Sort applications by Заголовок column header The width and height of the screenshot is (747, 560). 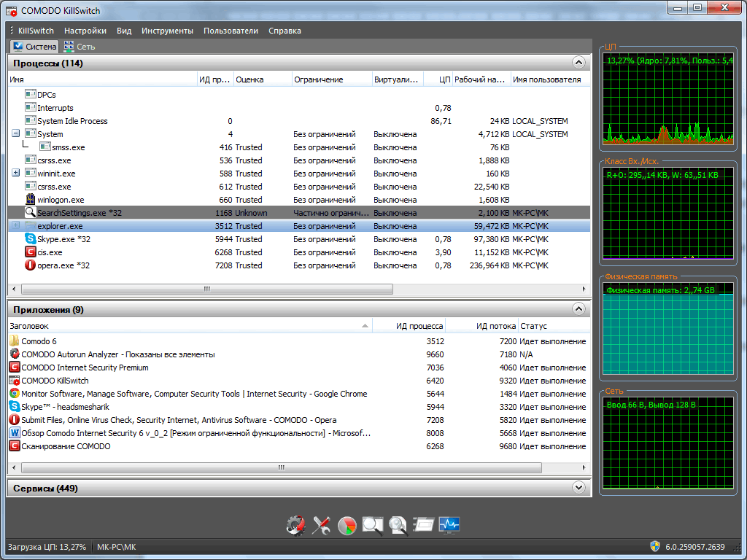tap(190, 326)
